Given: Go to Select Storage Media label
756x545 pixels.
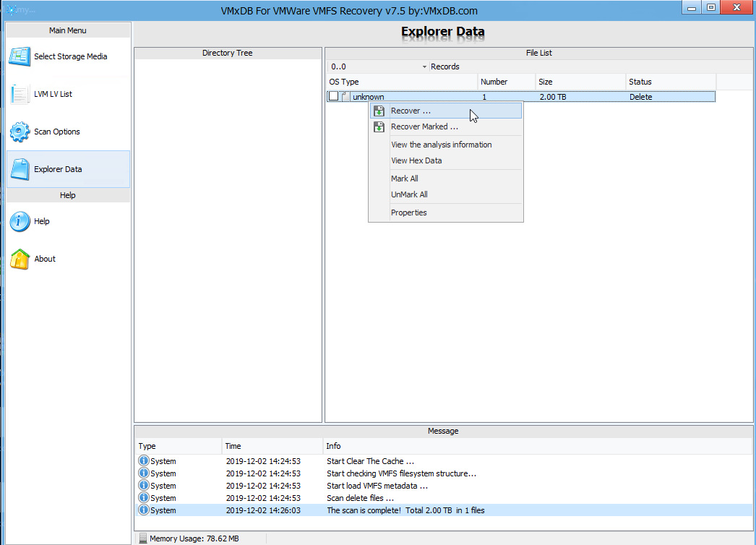Looking at the screenshot, I should [x=70, y=56].
